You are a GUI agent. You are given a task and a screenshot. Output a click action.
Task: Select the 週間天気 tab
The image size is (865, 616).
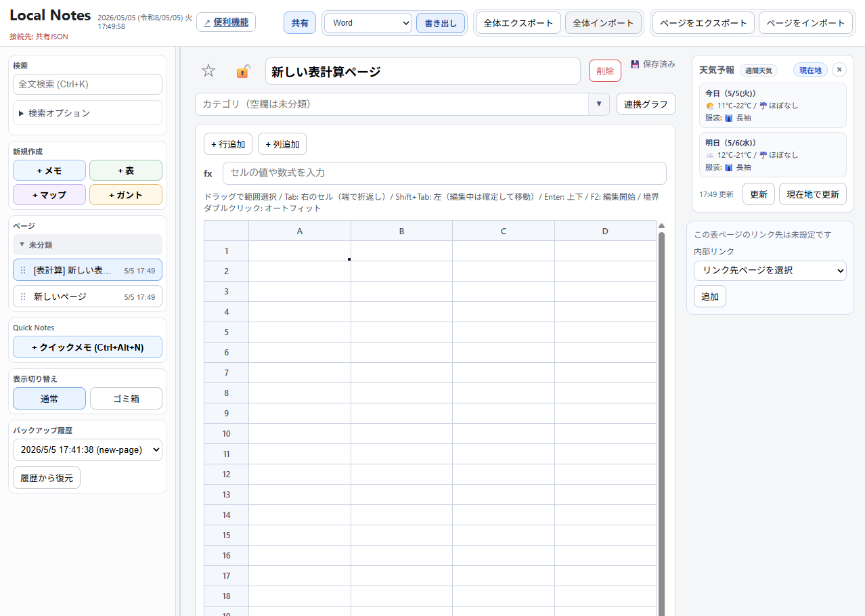759,70
